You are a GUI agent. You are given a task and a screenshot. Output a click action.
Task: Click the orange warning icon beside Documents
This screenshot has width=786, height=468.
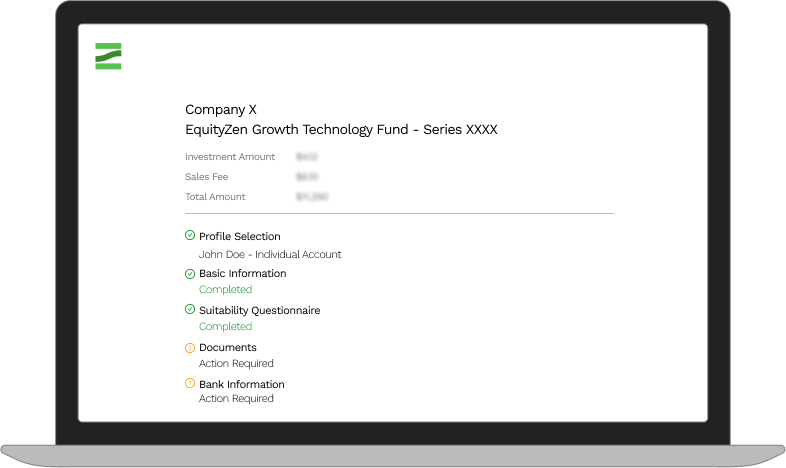190,348
